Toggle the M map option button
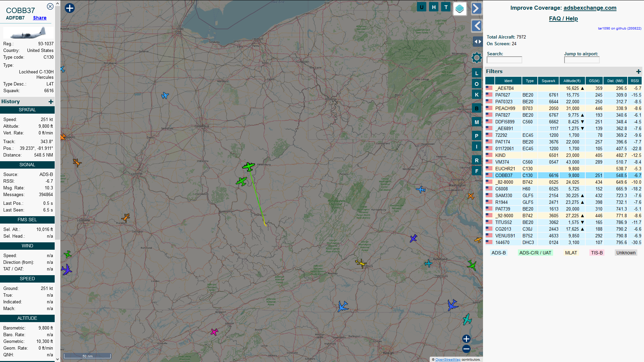644x362 pixels. point(477,122)
